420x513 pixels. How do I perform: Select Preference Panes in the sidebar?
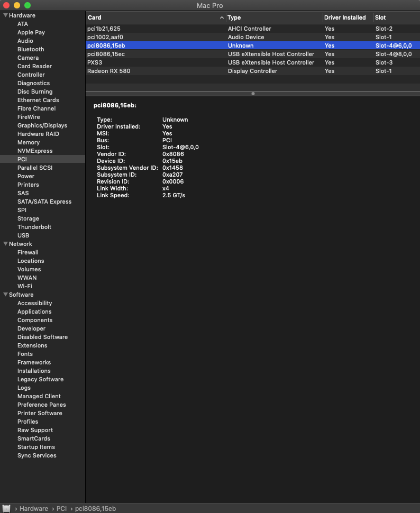tap(42, 405)
